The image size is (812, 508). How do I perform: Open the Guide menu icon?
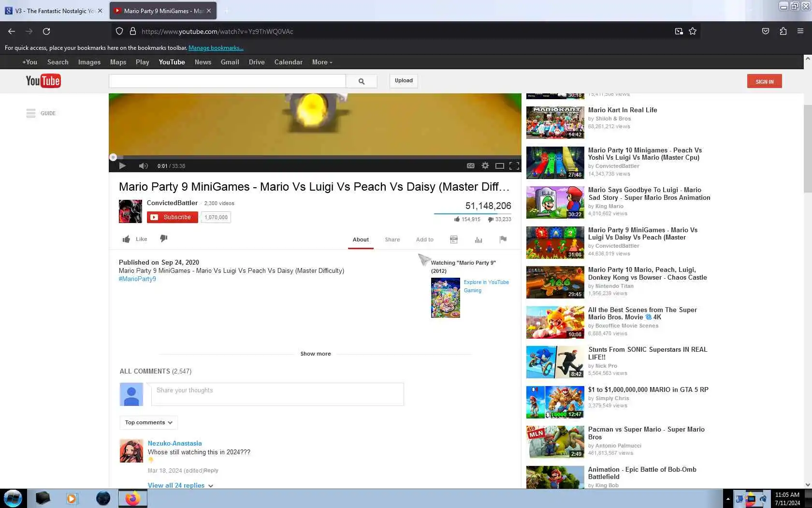pos(31,113)
